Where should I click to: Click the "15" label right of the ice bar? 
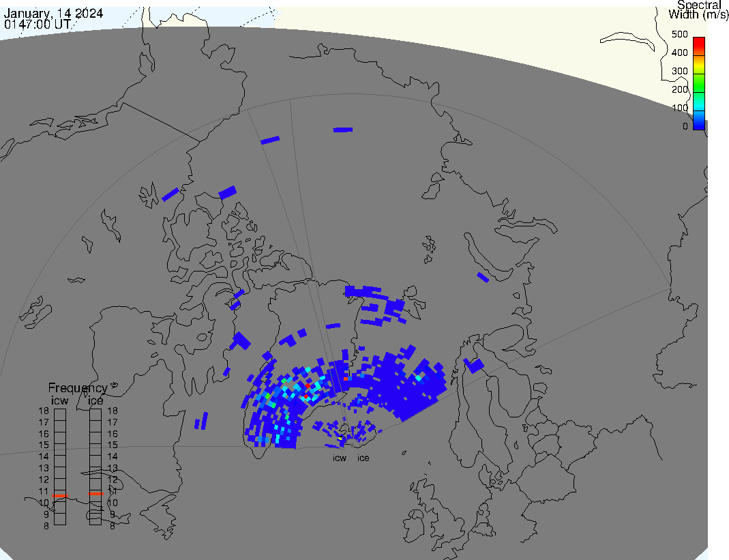(x=113, y=445)
